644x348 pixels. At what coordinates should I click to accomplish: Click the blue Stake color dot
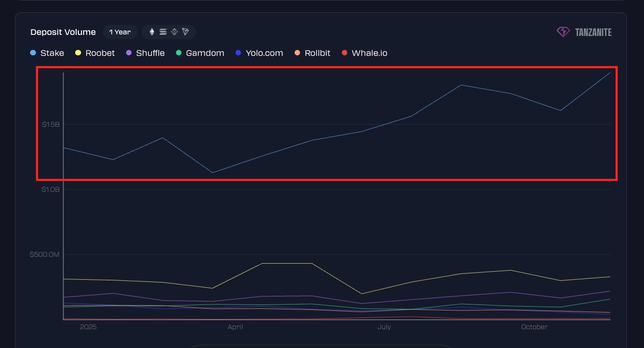[33, 53]
